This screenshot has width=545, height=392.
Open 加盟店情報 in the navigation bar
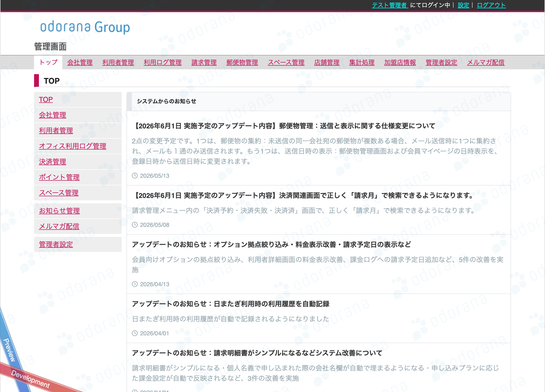[400, 62]
